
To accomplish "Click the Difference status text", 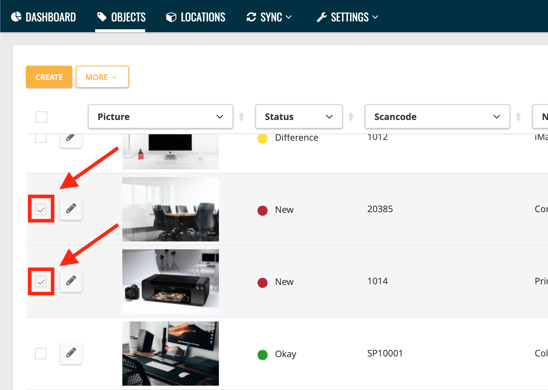I will (296, 138).
